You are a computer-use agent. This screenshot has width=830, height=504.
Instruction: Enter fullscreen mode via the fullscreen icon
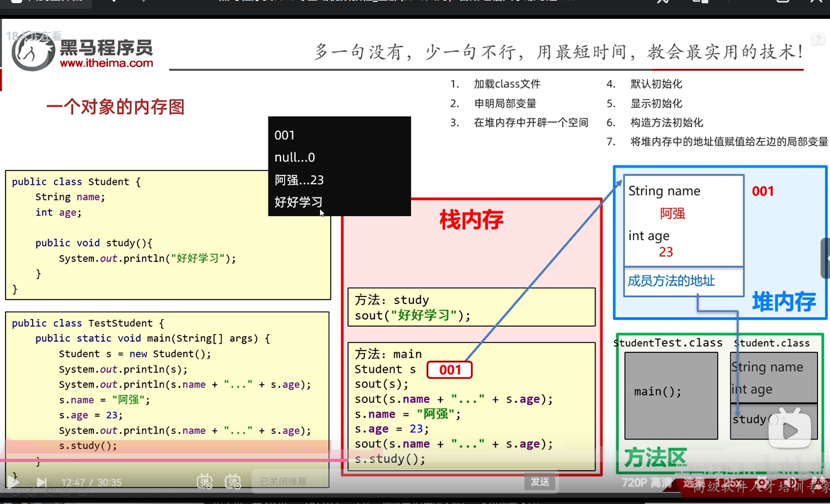point(824,483)
